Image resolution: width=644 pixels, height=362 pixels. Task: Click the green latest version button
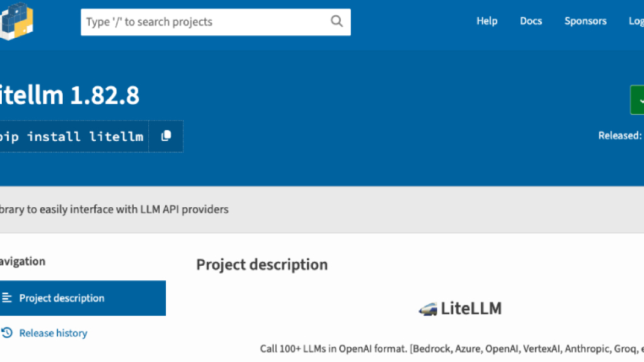coord(637,100)
